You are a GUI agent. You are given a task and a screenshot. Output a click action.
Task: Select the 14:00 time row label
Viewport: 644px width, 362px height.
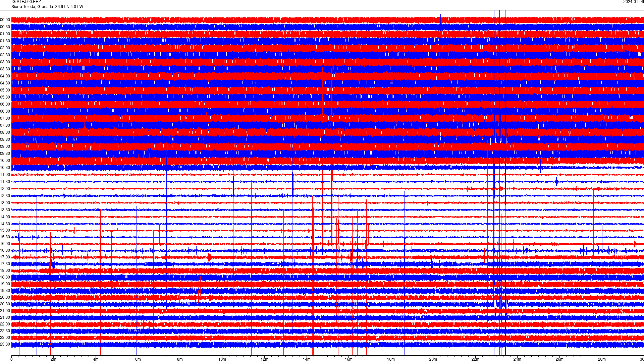pos(5,217)
